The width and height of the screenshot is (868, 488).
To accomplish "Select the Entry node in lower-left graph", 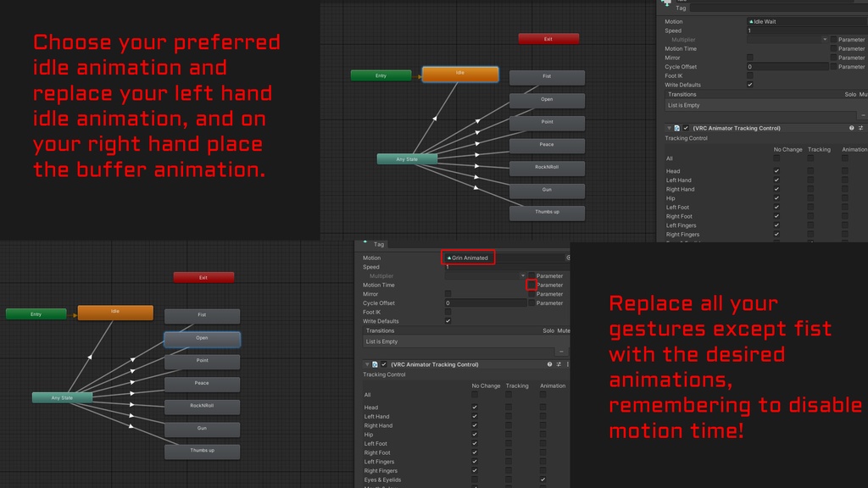I will click(x=36, y=314).
